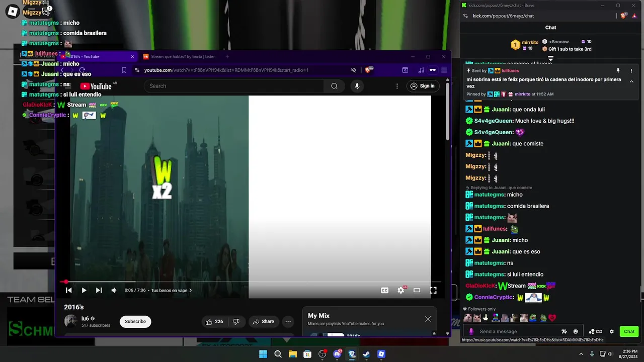This screenshot has width=644, height=362.
Task: Click the YouTube search magnifier button
Action: click(334, 86)
